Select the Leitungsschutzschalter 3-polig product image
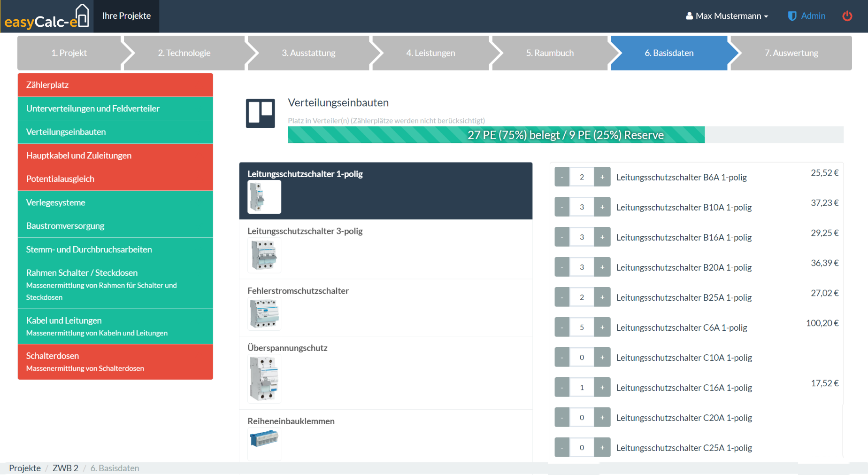The image size is (868, 475). tap(264, 255)
